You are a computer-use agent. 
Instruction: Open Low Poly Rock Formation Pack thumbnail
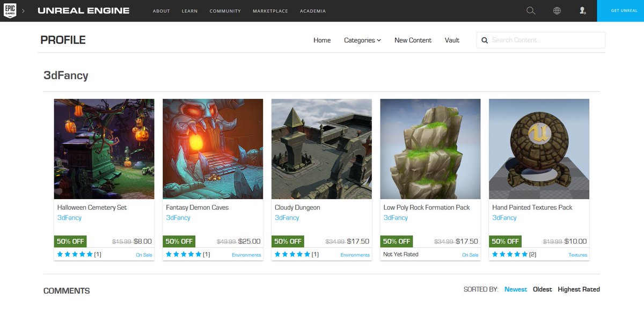[x=430, y=149]
